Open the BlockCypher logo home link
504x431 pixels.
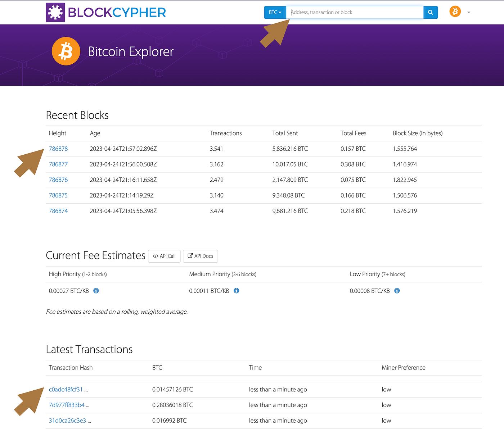coord(106,13)
